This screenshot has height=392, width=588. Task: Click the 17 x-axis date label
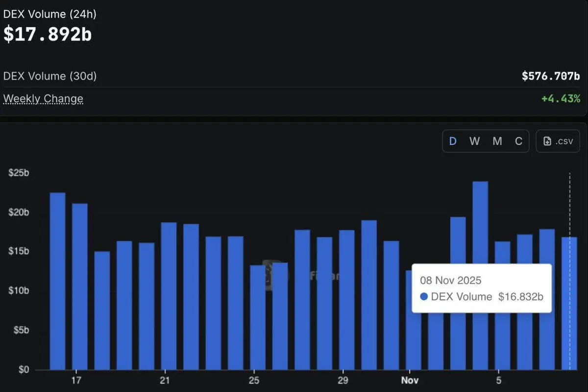click(x=75, y=381)
